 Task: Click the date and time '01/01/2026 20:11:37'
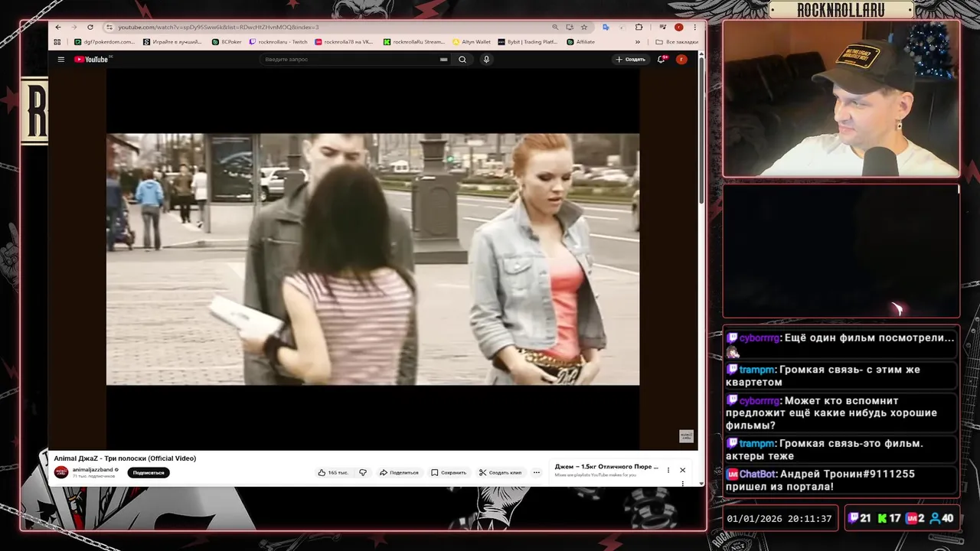pyautogui.click(x=779, y=519)
